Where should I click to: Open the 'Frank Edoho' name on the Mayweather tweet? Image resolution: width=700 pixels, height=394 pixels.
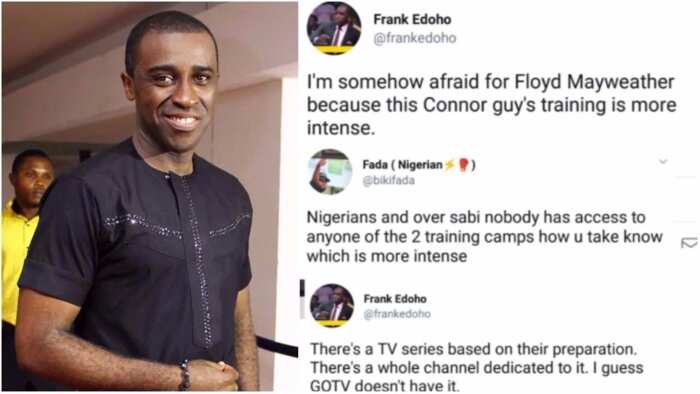pyautogui.click(x=412, y=20)
